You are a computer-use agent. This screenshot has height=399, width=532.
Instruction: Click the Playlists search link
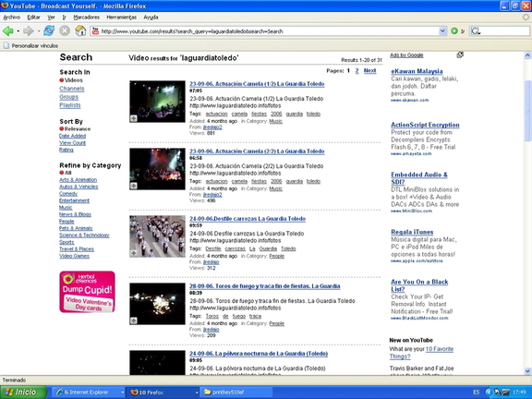pyautogui.click(x=70, y=105)
